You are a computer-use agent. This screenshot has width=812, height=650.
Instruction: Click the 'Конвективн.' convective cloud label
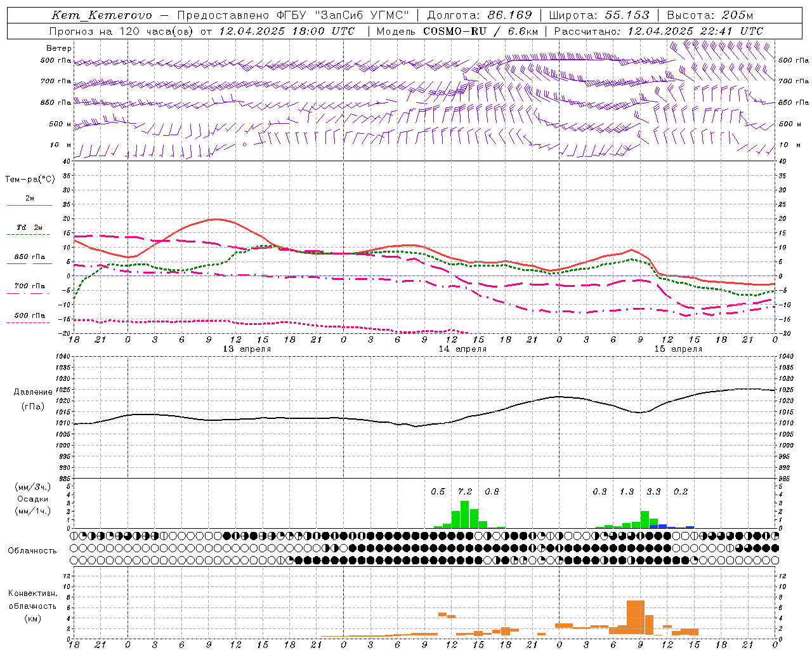[33, 594]
